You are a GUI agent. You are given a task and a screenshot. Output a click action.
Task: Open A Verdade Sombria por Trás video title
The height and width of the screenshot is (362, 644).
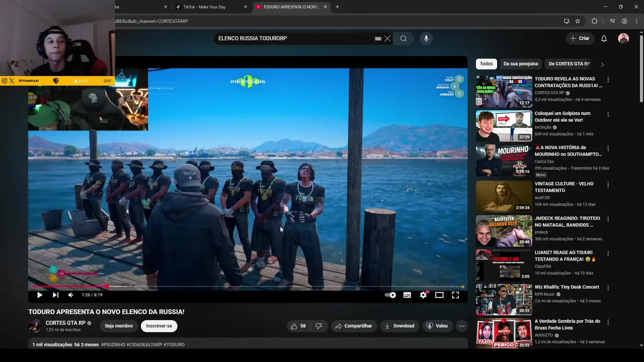pos(567,324)
